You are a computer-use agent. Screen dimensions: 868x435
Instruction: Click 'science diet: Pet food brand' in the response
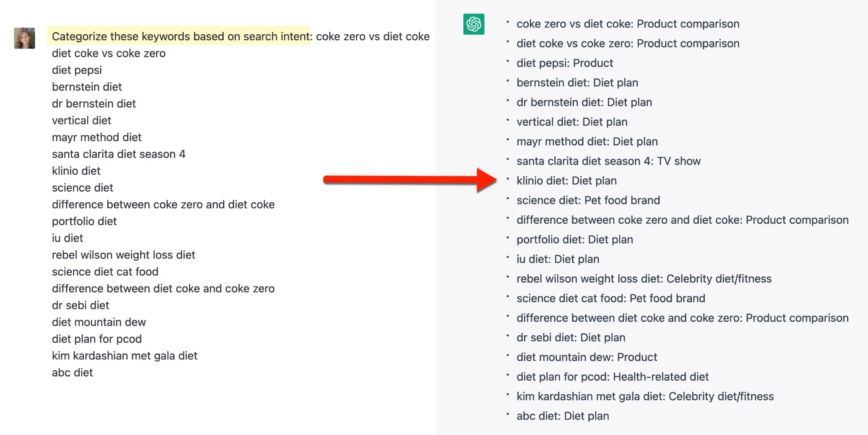[588, 200]
